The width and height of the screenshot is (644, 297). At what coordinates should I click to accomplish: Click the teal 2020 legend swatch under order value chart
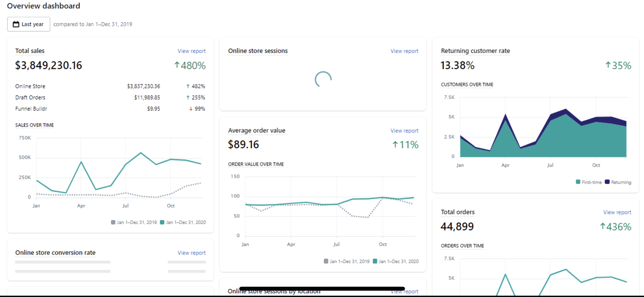(375, 261)
